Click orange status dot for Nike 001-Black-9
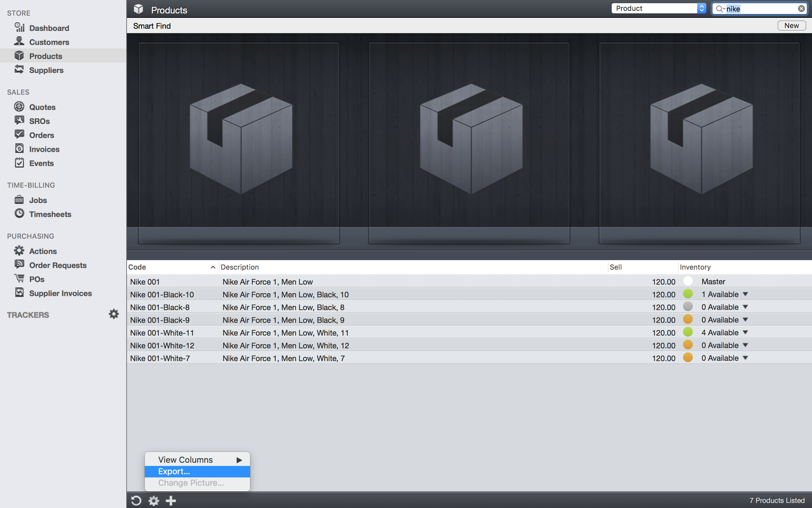The image size is (812, 508). click(688, 319)
